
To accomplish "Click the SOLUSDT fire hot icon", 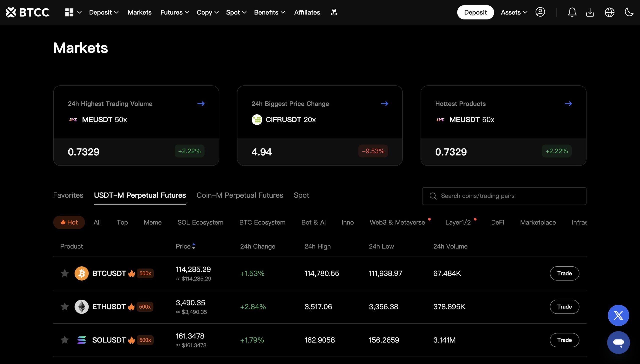I will point(131,340).
